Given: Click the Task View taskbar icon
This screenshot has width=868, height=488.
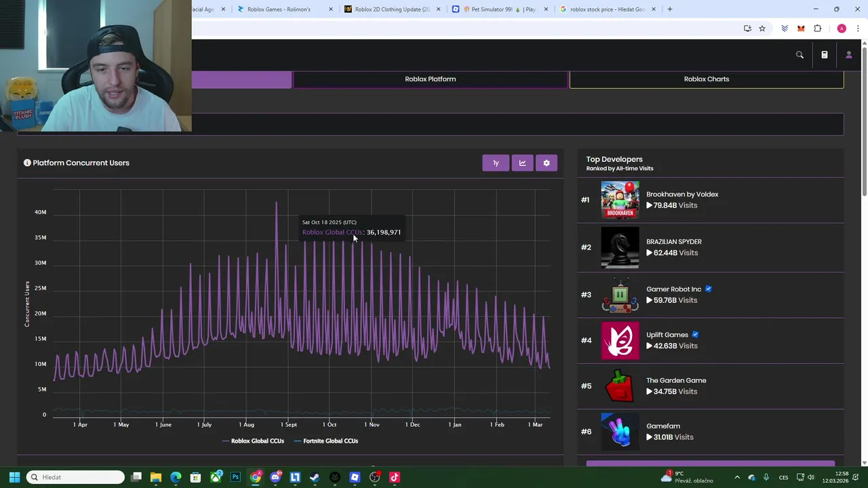Looking at the screenshot, I should tap(136, 477).
